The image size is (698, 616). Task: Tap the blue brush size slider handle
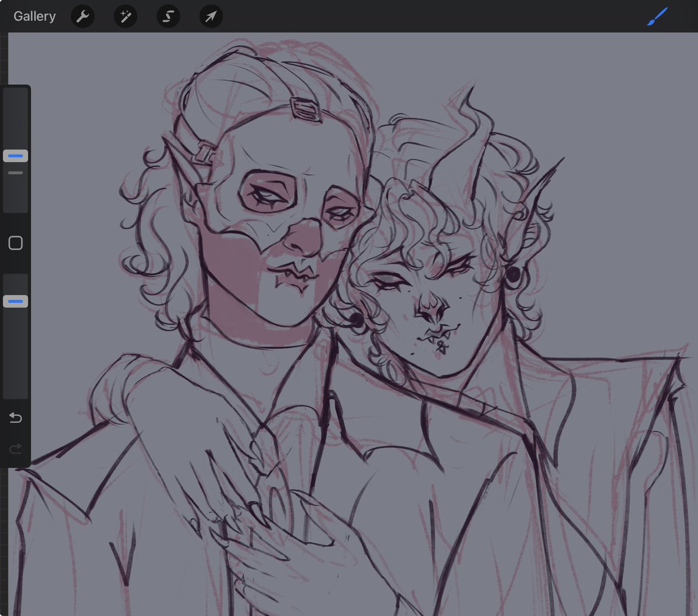point(15,155)
